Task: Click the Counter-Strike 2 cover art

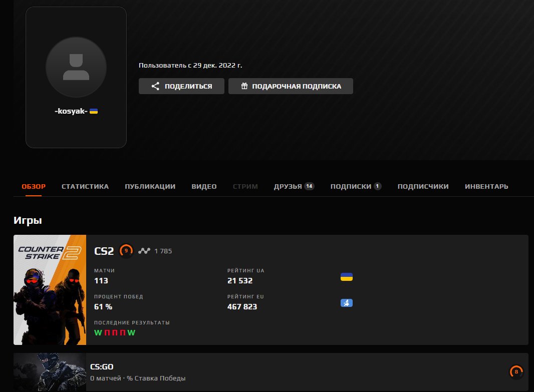Action: [x=50, y=289]
